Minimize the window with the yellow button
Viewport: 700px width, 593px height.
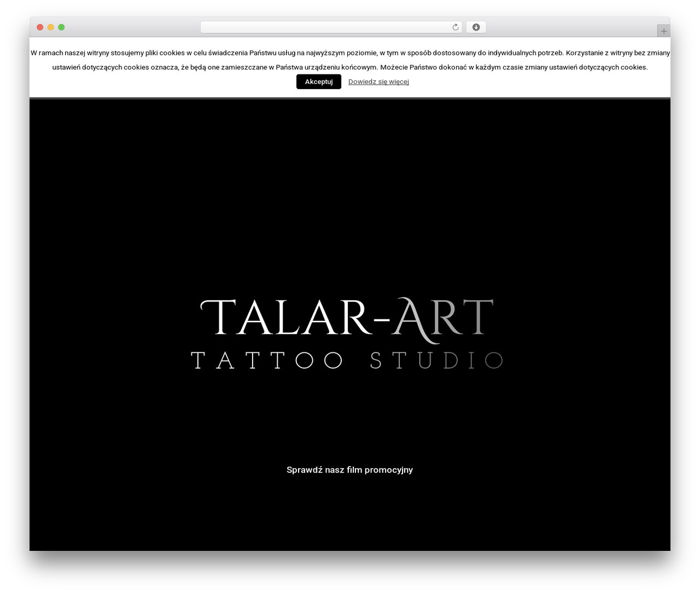(51, 27)
